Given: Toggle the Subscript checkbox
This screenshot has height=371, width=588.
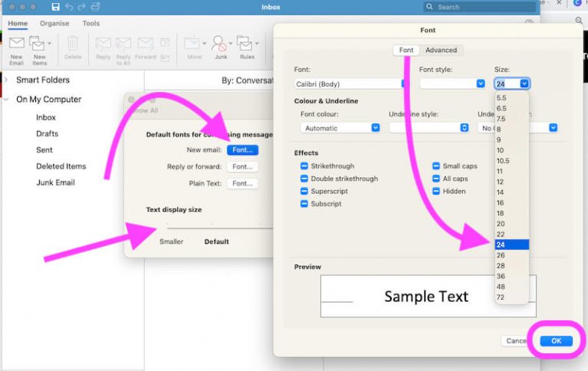Looking at the screenshot, I should (304, 204).
